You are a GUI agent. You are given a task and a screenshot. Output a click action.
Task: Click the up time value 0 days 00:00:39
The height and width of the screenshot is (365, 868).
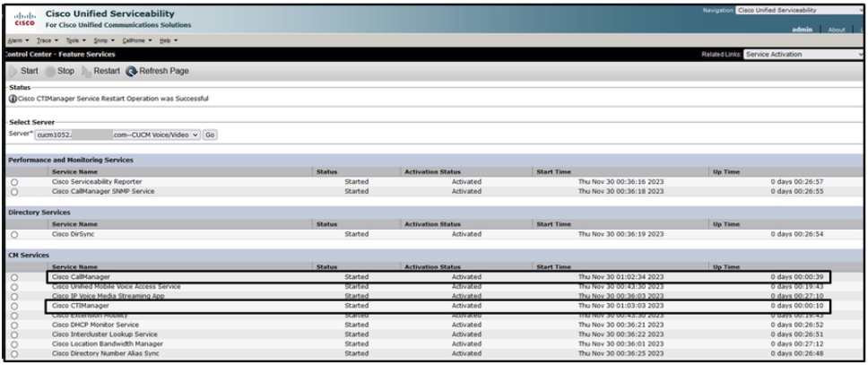pos(796,277)
